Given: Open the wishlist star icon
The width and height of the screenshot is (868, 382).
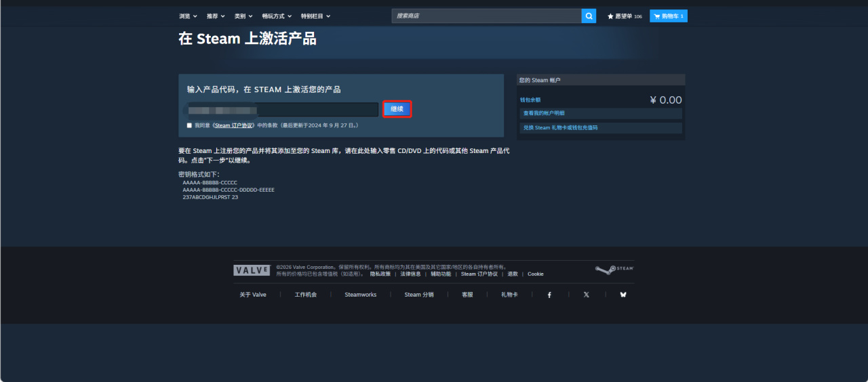Looking at the screenshot, I should coord(610,16).
